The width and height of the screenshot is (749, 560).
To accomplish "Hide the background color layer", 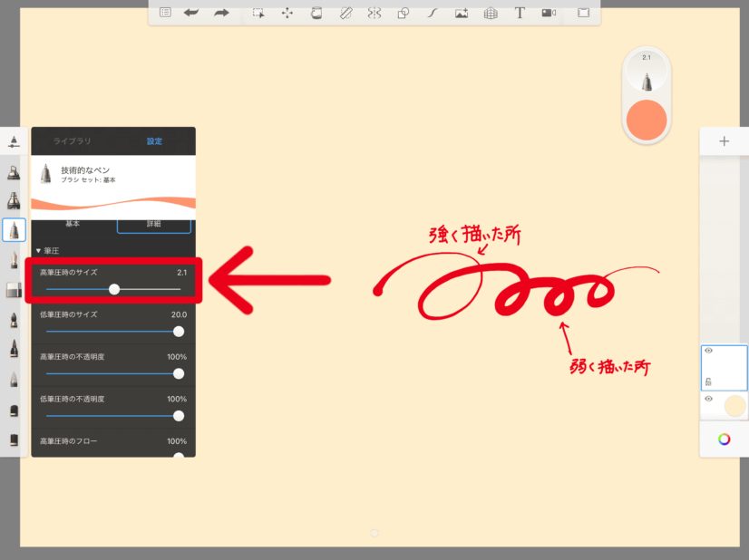I will (x=708, y=399).
